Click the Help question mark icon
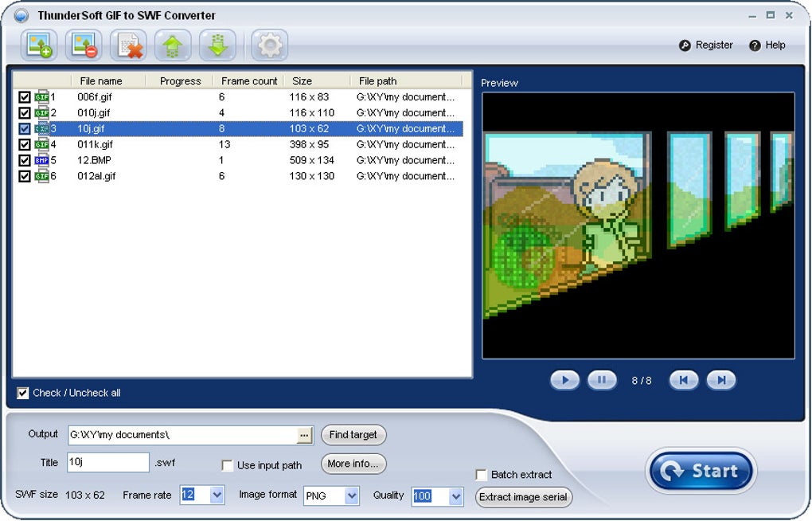The height and width of the screenshot is (521, 812). click(755, 45)
